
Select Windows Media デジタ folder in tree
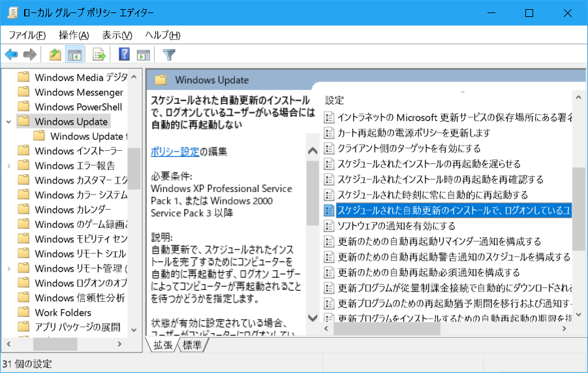(x=81, y=77)
